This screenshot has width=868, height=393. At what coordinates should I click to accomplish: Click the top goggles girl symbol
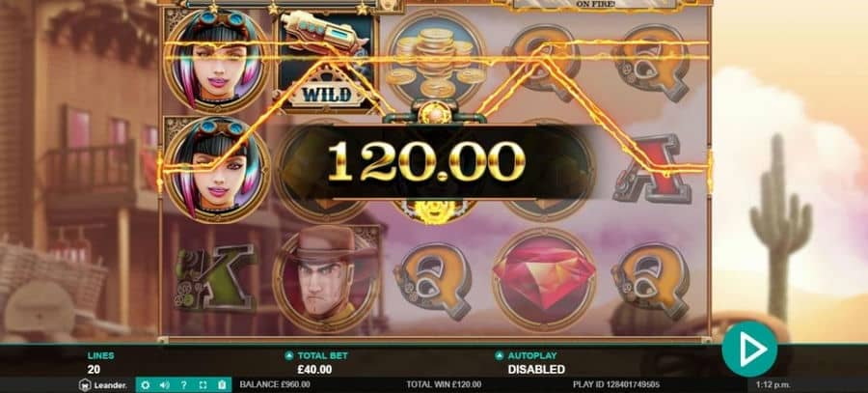tap(218, 60)
